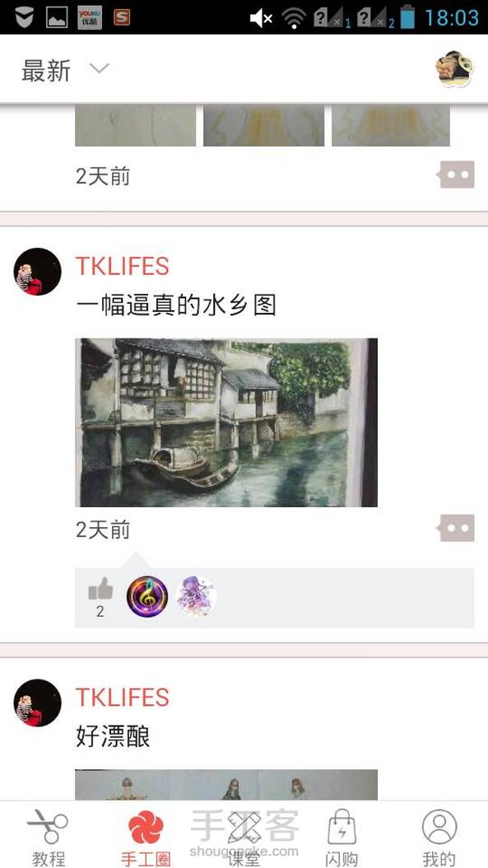Viewport: 488px width, 868px height.
Task: Go to 我的 profile icon
Action: tap(439, 827)
